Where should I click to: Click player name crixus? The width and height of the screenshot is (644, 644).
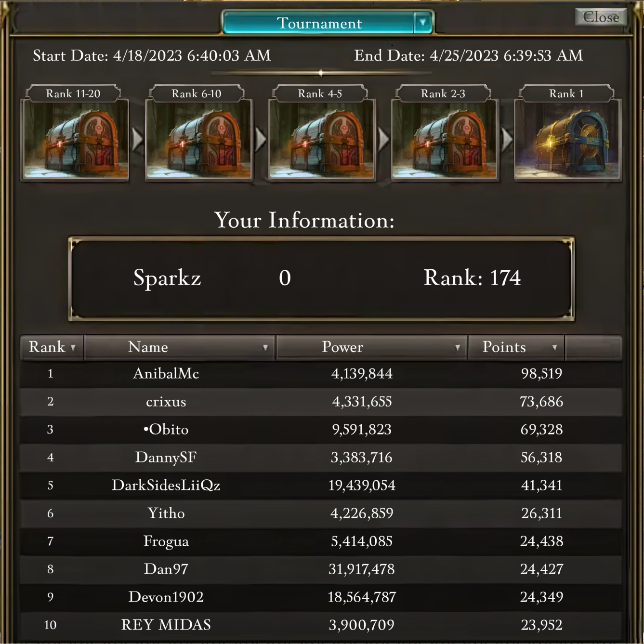click(x=166, y=402)
